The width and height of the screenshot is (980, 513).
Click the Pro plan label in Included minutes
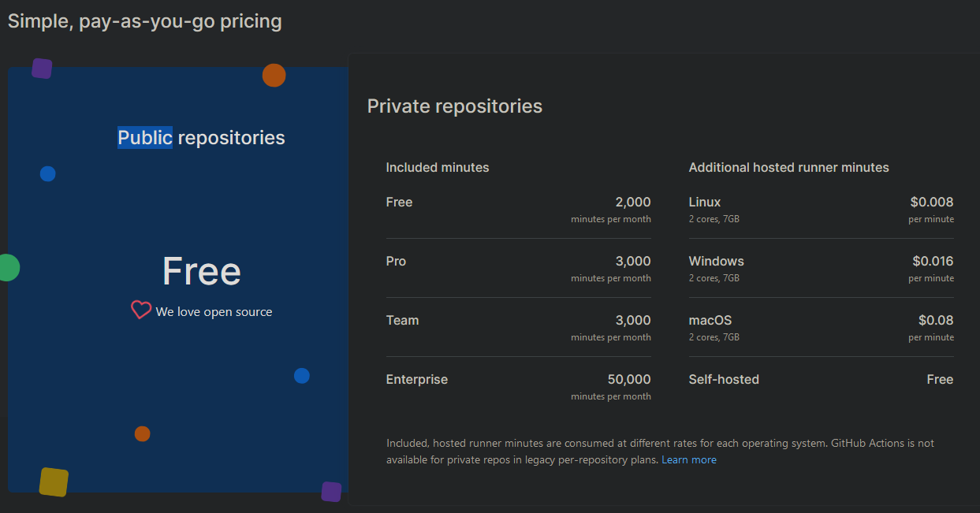click(396, 261)
